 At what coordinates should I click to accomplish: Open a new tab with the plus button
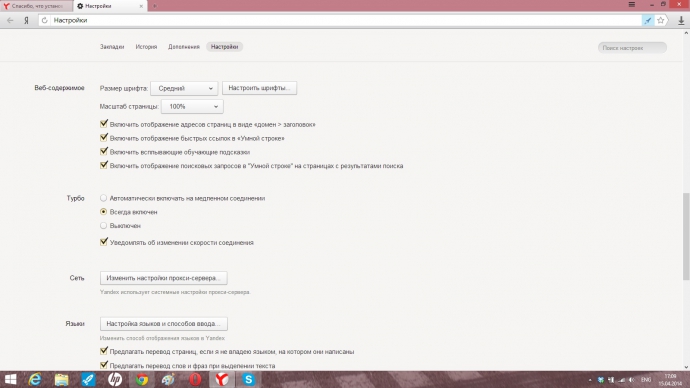click(154, 6)
